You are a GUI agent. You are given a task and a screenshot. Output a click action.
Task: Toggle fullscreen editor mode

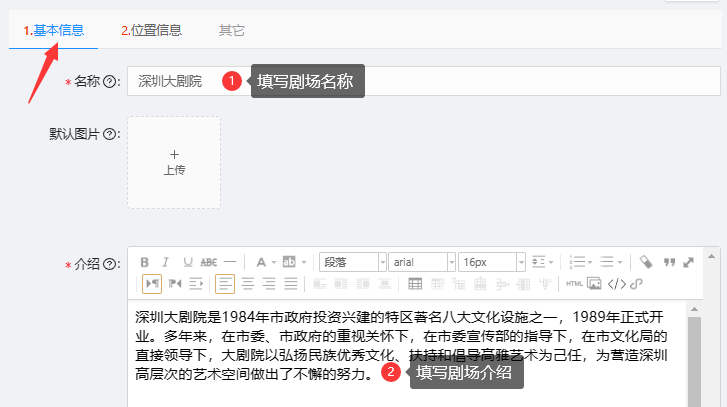[x=689, y=262]
